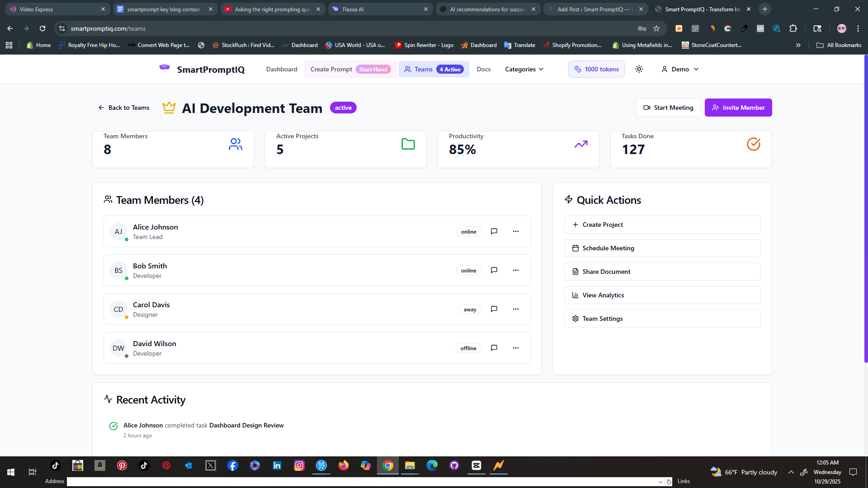Open Windows Start menu
The width and height of the screenshot is (868, 488).
pos(11,472)
